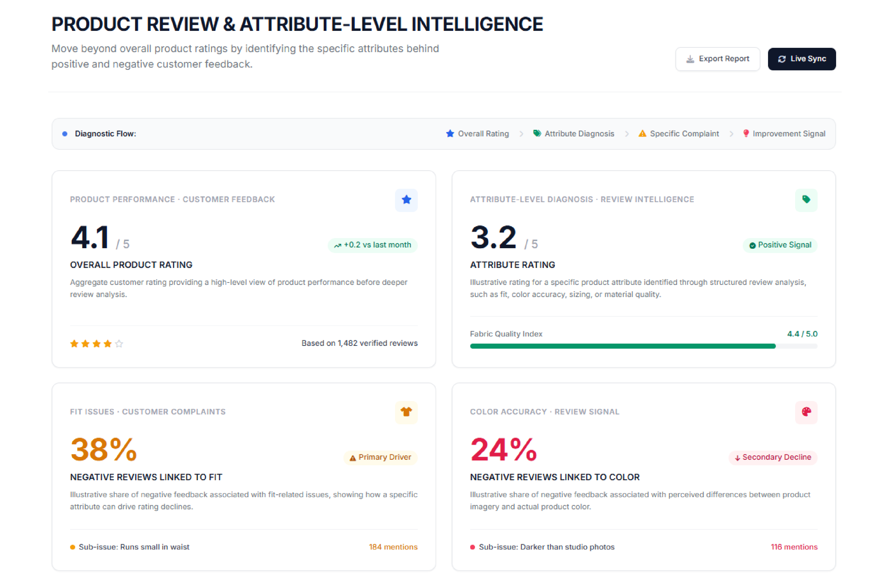
Task: Click the chevron after Overall Rating
Action: pos(521,134)
